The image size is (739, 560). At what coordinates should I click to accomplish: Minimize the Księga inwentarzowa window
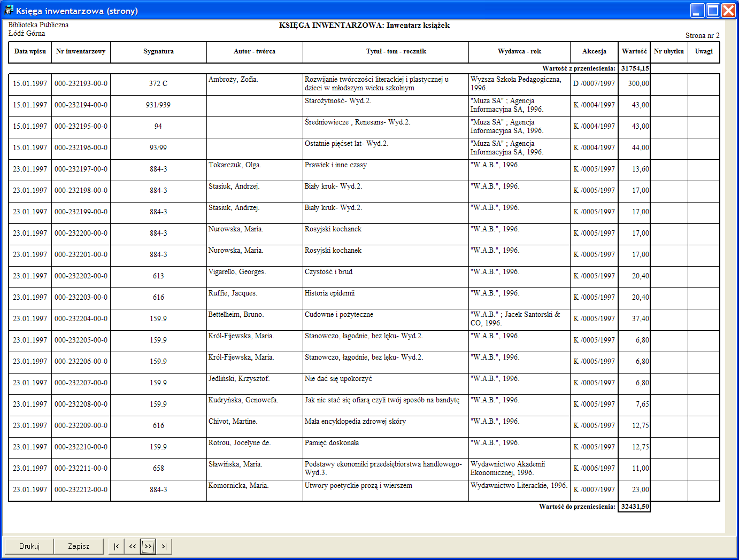click(x=697, y=10)
